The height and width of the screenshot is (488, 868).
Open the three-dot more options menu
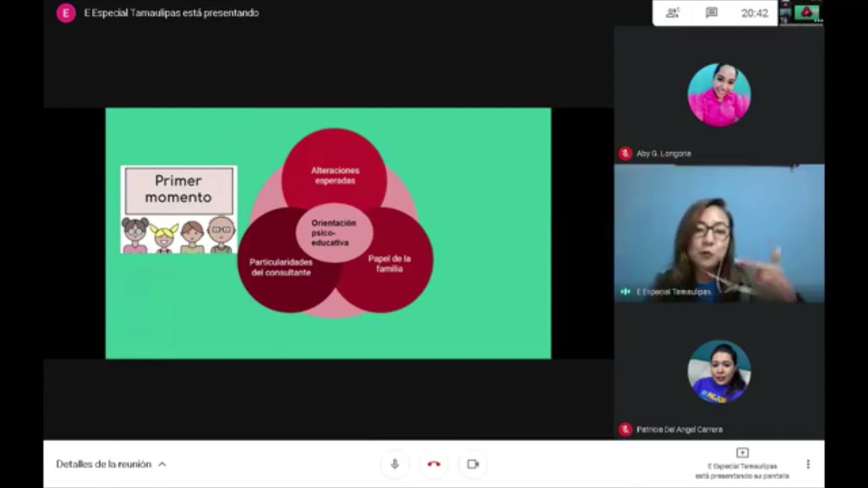808,464
